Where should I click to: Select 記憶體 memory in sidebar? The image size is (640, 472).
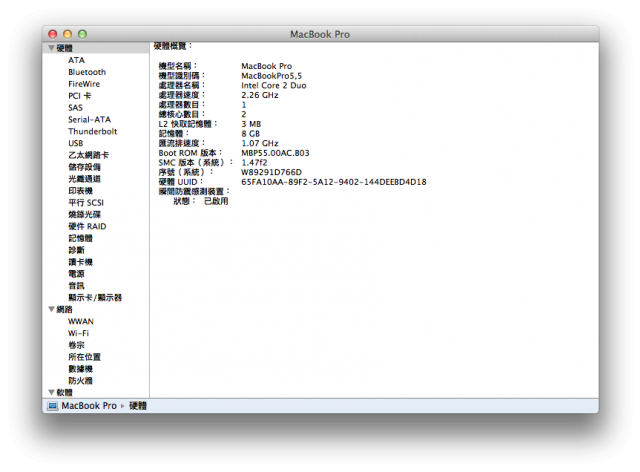80,238
